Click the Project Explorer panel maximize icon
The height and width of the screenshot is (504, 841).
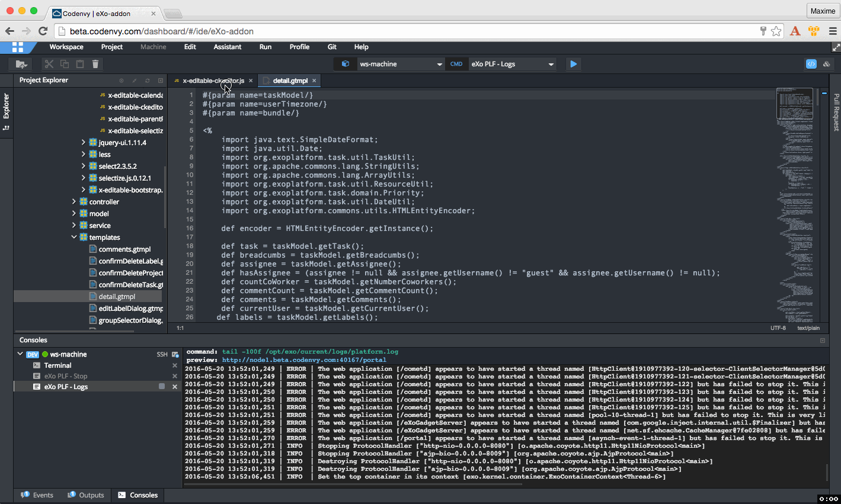pyautogui.click(x=161, y=81)
